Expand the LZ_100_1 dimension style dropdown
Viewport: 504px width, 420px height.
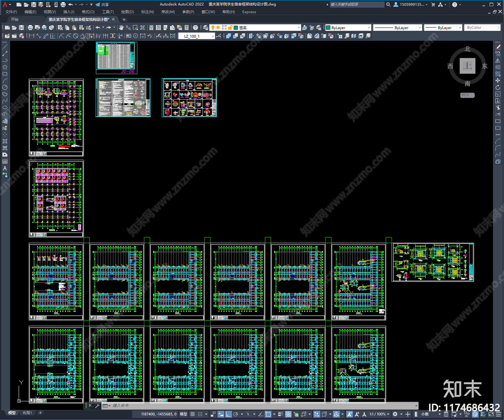[212, 36]
